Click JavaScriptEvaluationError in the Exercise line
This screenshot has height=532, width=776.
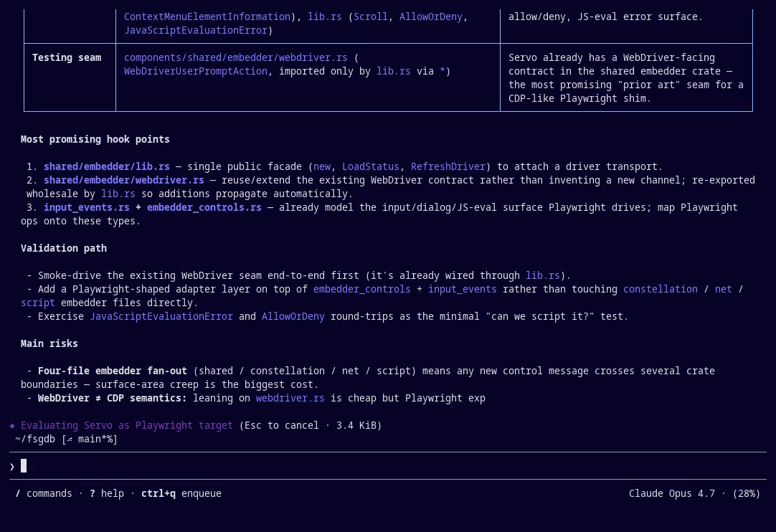(161, 316)
